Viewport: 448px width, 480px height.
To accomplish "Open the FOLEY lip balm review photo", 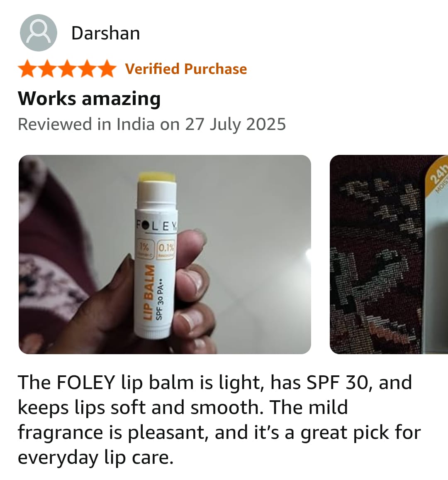I will (x=165, y=255).
